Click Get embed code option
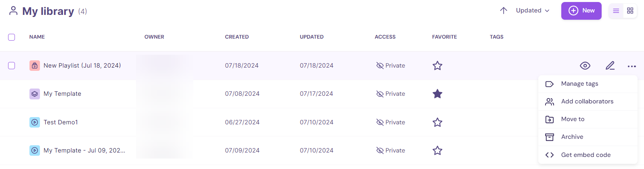Screen dimensions: 644x169 (585, 155)
